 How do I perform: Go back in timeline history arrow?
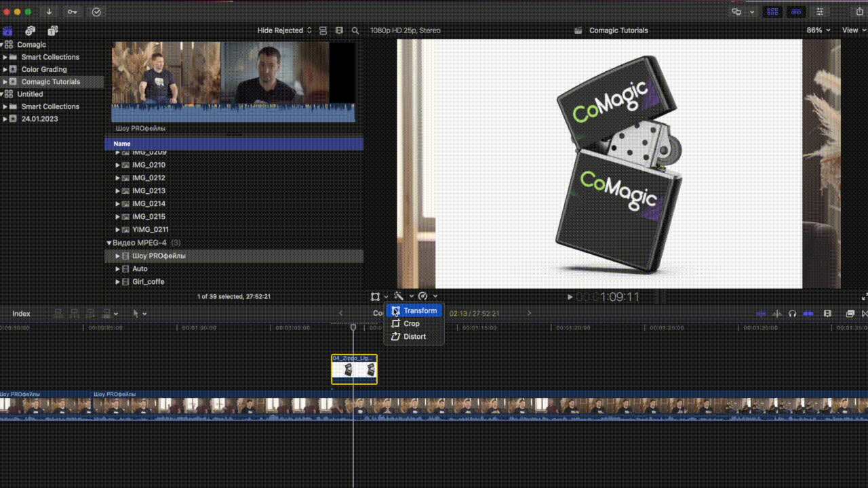tap(341, 313)
